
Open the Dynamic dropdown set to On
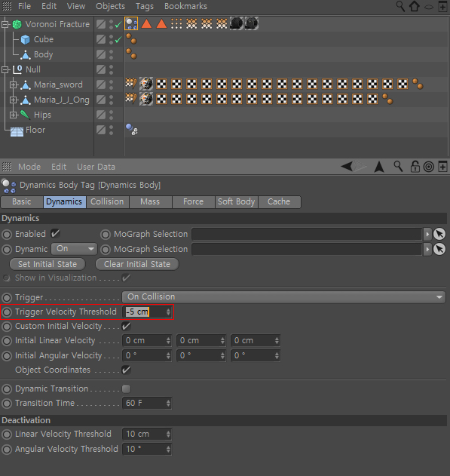pyautogui.click(x=75, y=249)
